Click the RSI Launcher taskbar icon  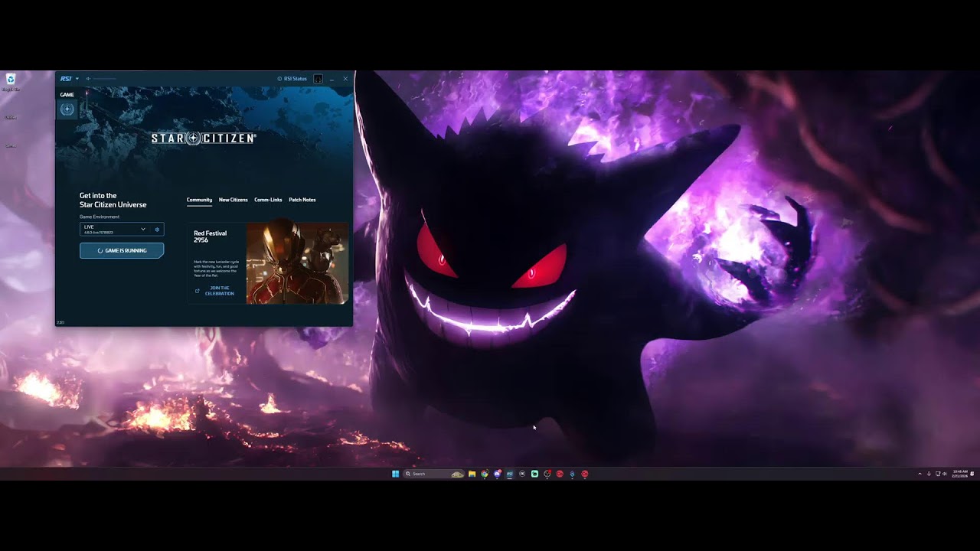510,474
